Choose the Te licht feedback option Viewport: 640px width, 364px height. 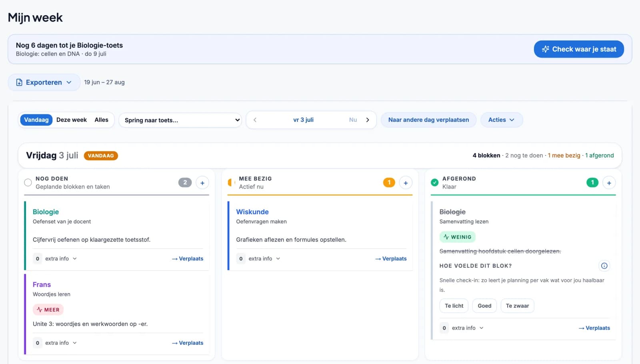[x=454, y=306]
